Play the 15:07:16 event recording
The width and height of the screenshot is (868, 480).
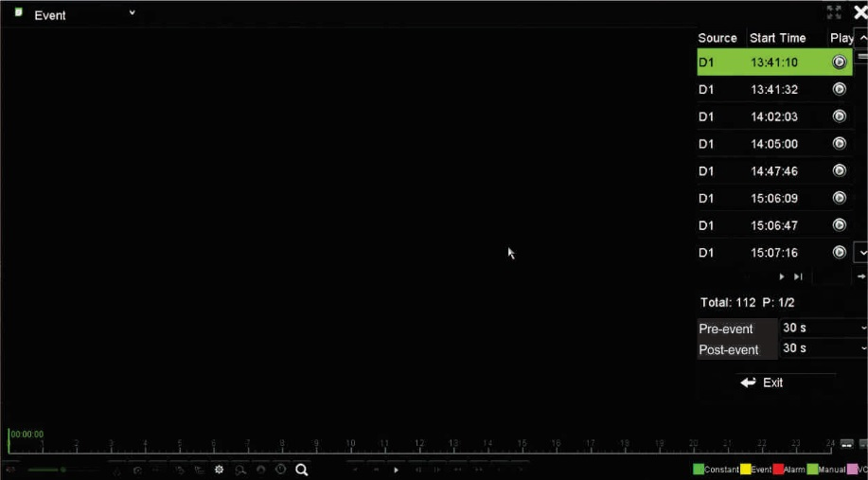(x=840, y=252)
